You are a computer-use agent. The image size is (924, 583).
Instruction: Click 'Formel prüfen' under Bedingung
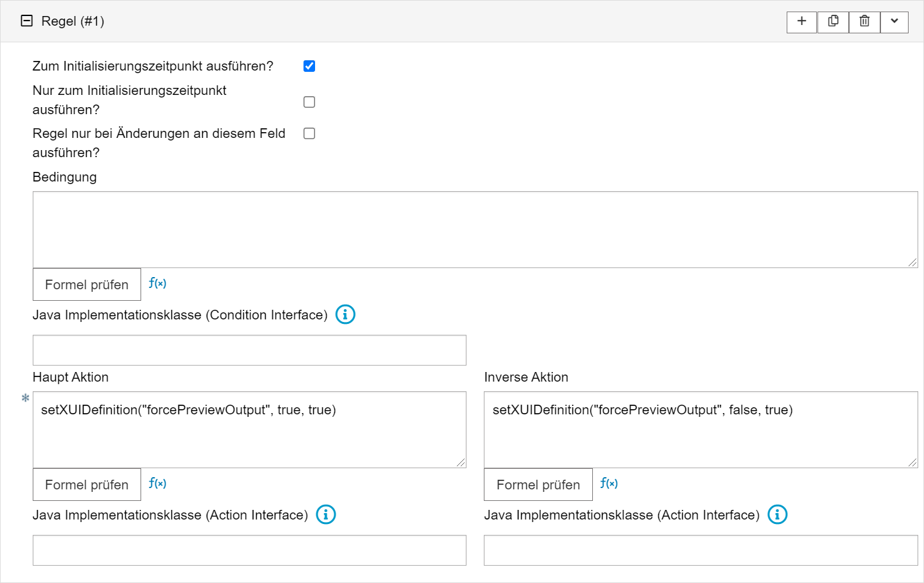point(87,285)
